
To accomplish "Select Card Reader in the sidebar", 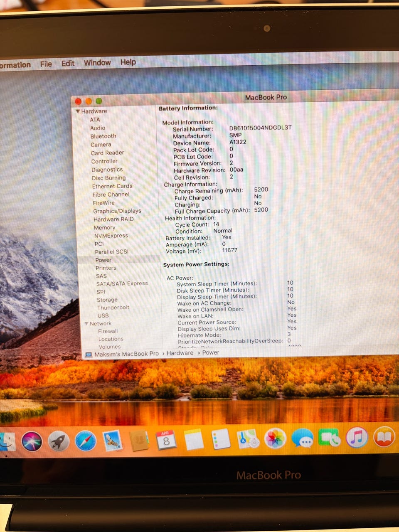I will click(x=108, y=153).
